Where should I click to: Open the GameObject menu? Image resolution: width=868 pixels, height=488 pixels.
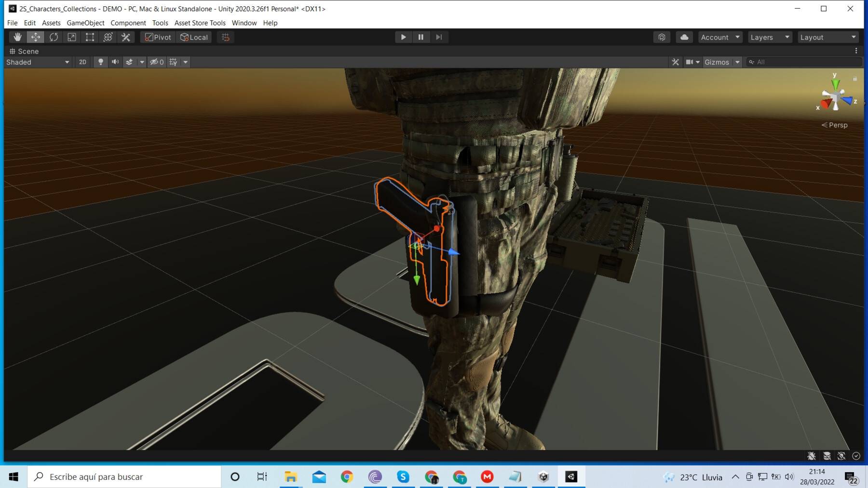point(85,23)
